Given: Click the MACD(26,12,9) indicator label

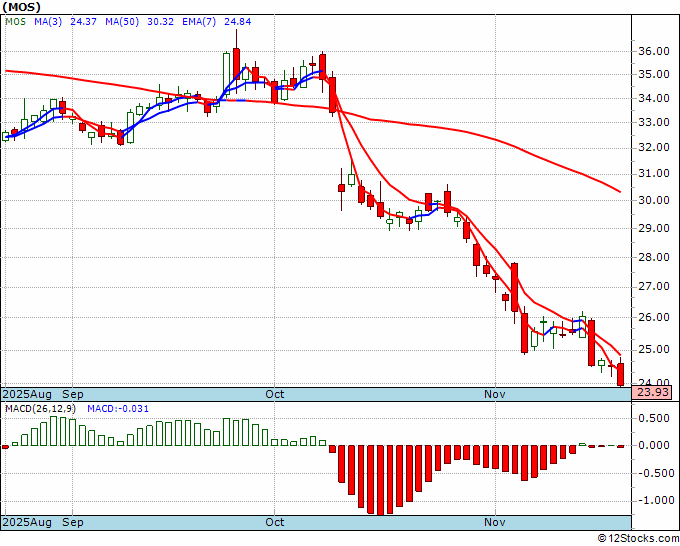Looking at the screenshot, I should 41,409.
